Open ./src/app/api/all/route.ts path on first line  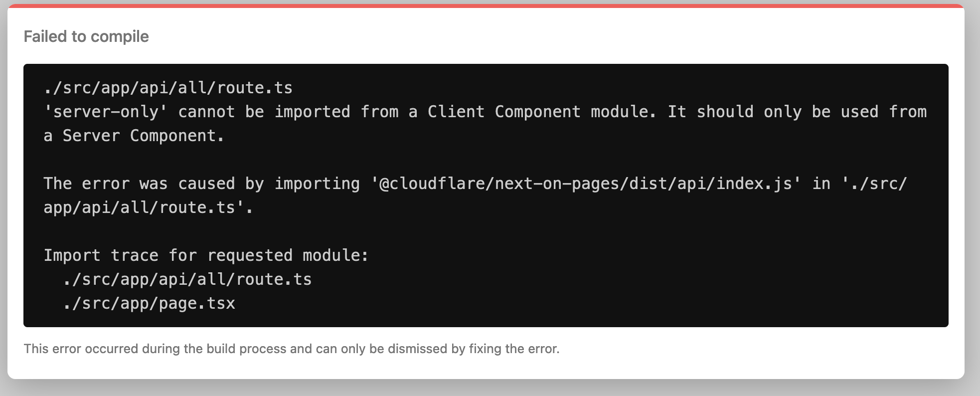(168, 88)
